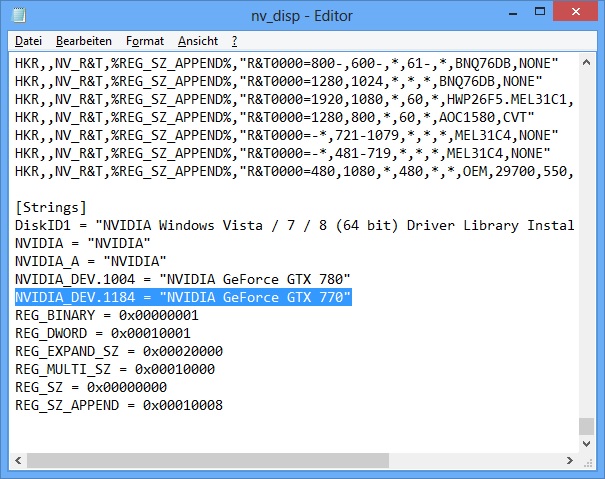Click the Notepad icon in title bar
The height and width of the screenshot is (479, 605).
[19, 15]
